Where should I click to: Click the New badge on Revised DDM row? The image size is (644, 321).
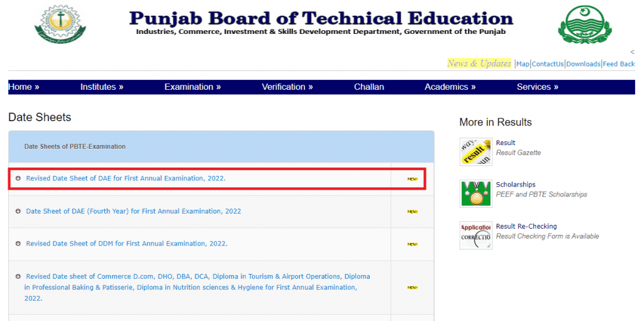coord(412,244)
